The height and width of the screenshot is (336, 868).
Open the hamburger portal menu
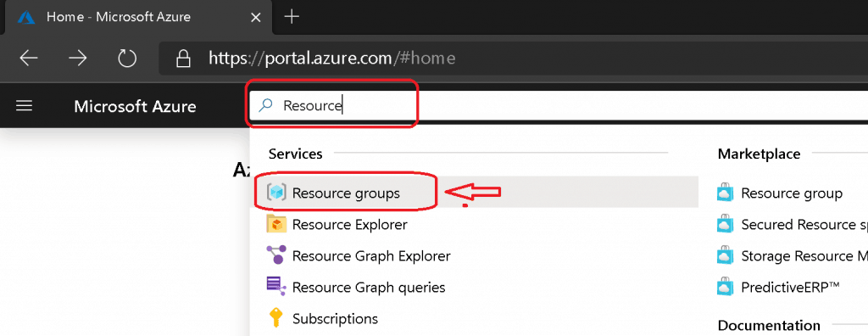tap(24, 106)
